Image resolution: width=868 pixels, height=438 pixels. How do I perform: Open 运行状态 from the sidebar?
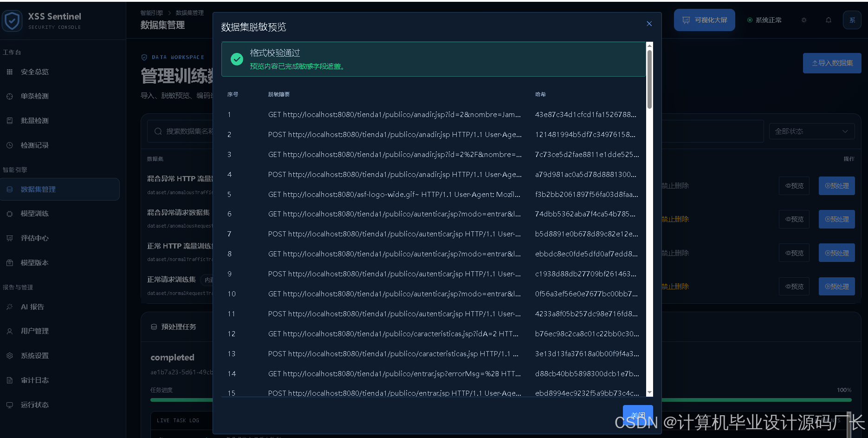tap(35, 405)
